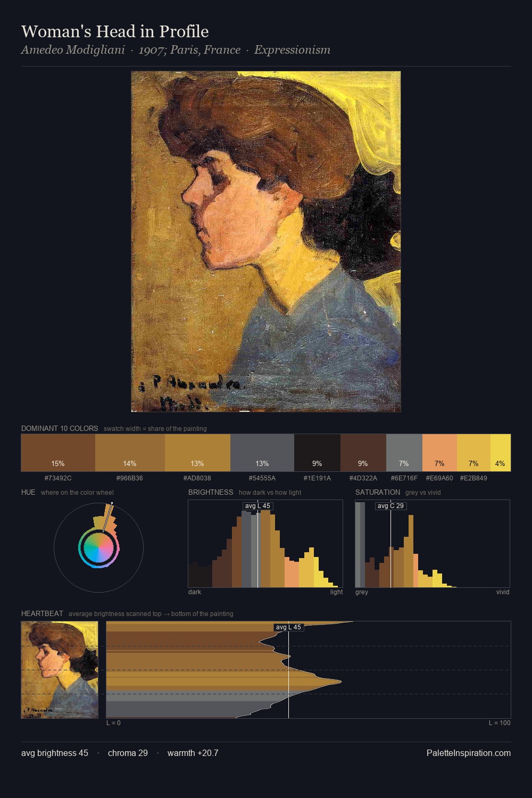Click the hex code #1E191A

point(317,478)
